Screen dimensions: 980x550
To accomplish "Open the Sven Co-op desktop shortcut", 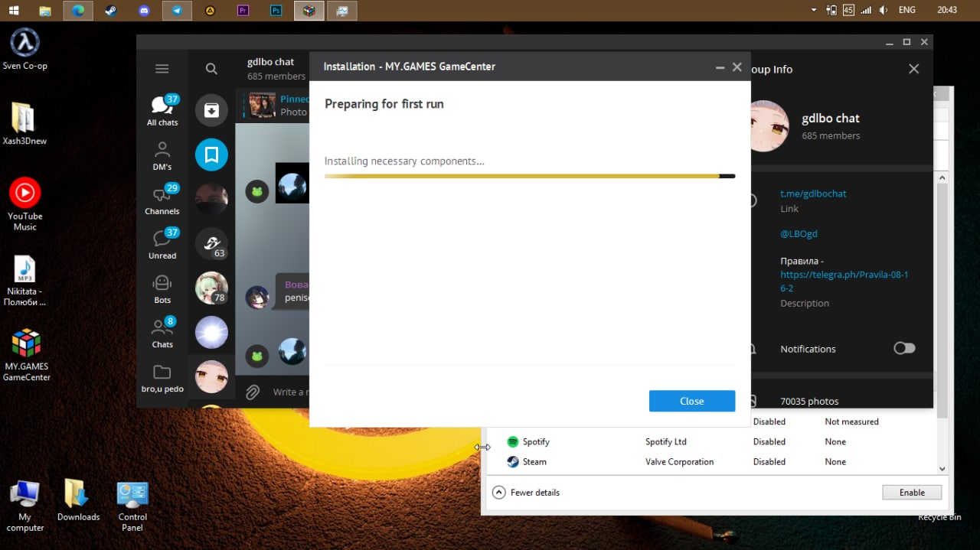I will 24,50.
